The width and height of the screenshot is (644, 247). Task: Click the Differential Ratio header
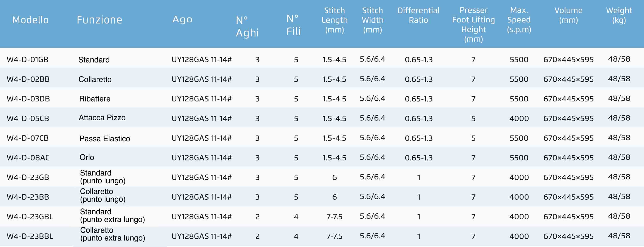click(418, 15)
